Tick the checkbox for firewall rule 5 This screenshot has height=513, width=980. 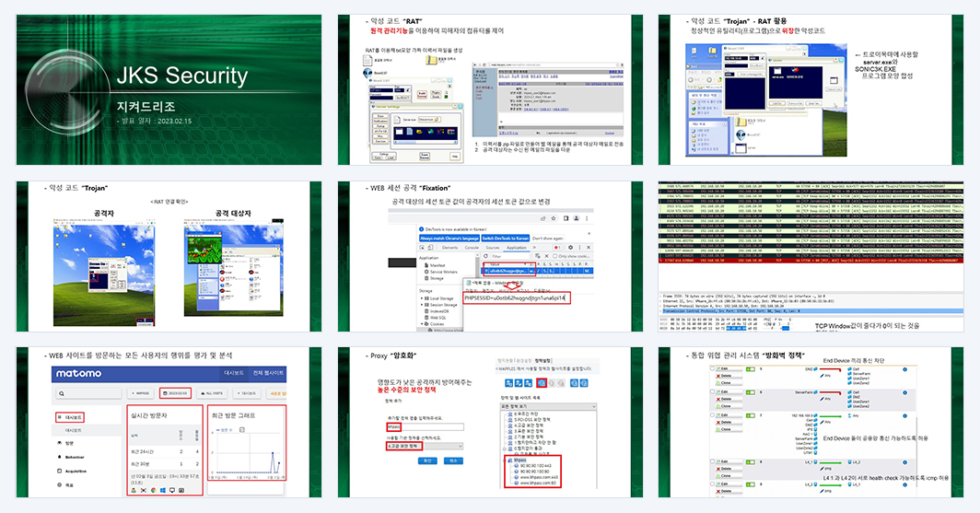[x=712, y=368]
